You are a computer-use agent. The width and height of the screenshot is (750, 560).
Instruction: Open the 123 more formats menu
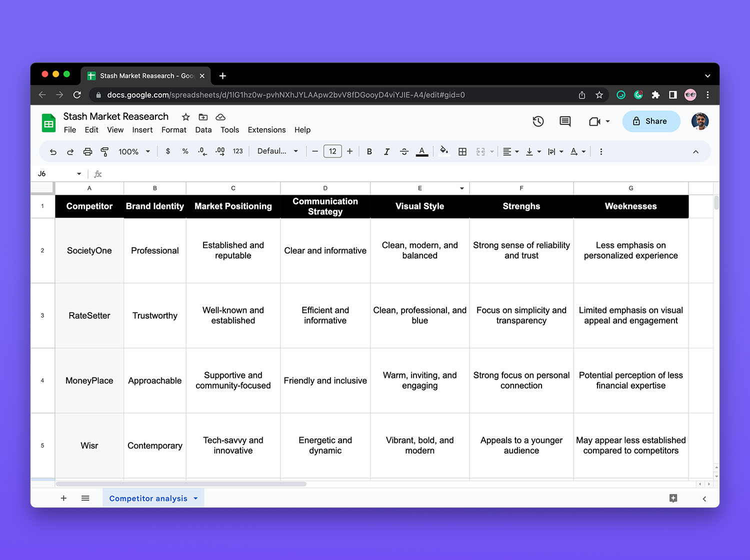pos(238,151)
